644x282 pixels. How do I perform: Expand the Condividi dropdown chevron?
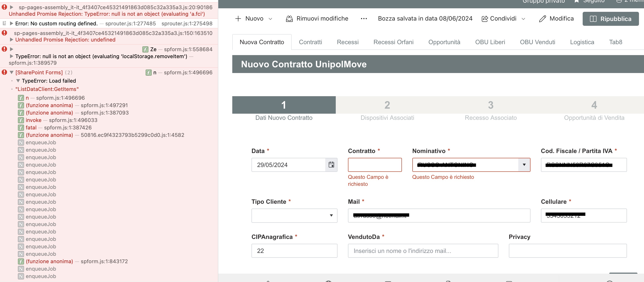(x=523, y=19)
